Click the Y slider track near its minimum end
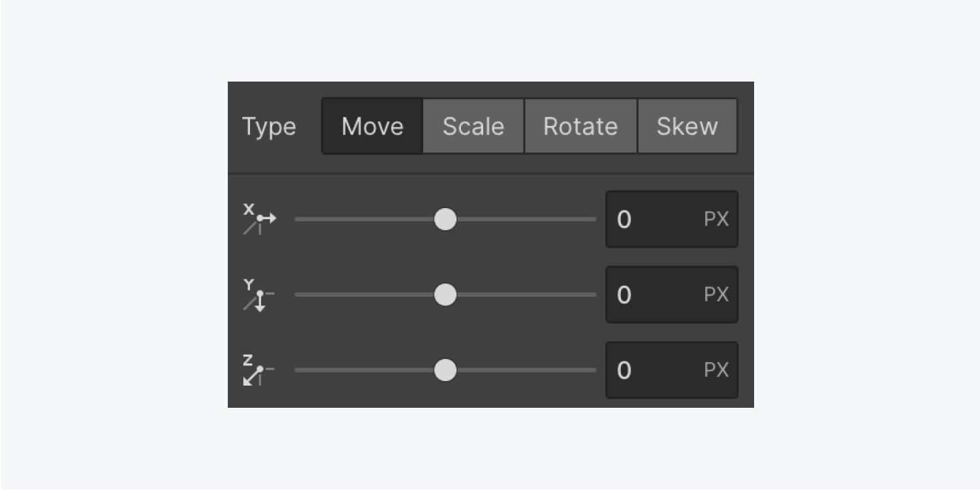This screenshot has height=490, width=980. click(304, 295)
